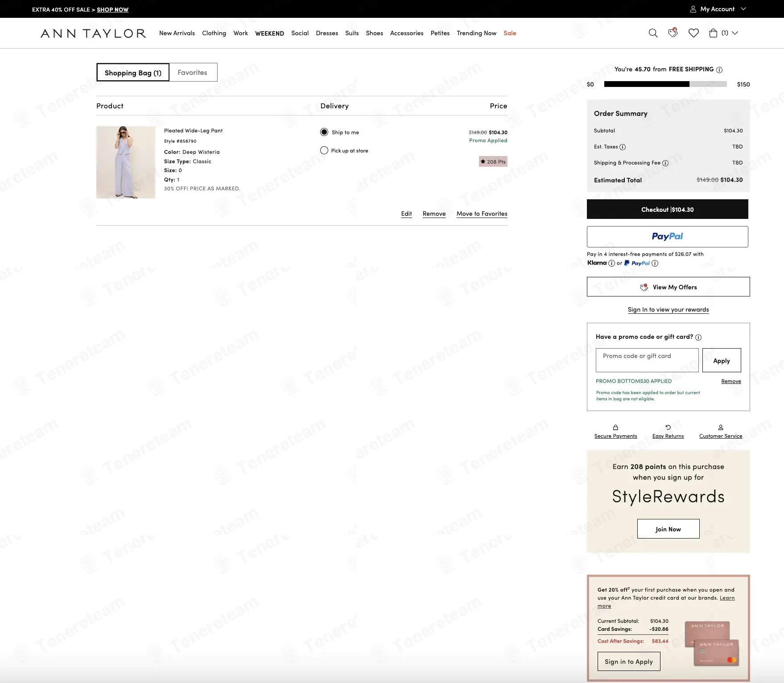Show free shipping info icon
Image resolution: width=784 pixels, height=683 pixels.
click(719, 70)
